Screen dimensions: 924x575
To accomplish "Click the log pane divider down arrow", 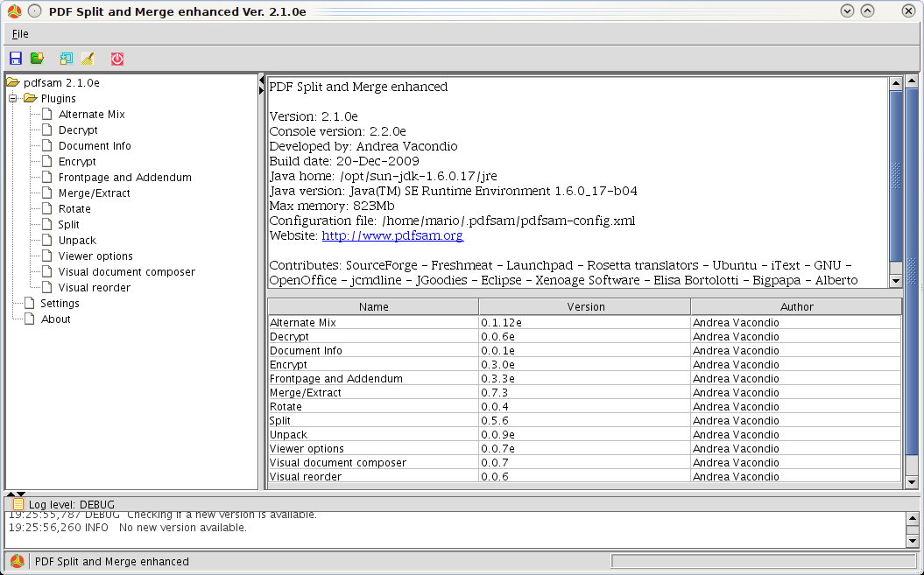I will click(x=21, y=494).
